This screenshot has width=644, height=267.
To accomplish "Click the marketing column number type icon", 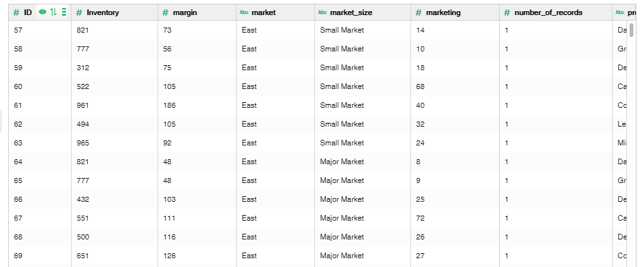I will point(419,13).
